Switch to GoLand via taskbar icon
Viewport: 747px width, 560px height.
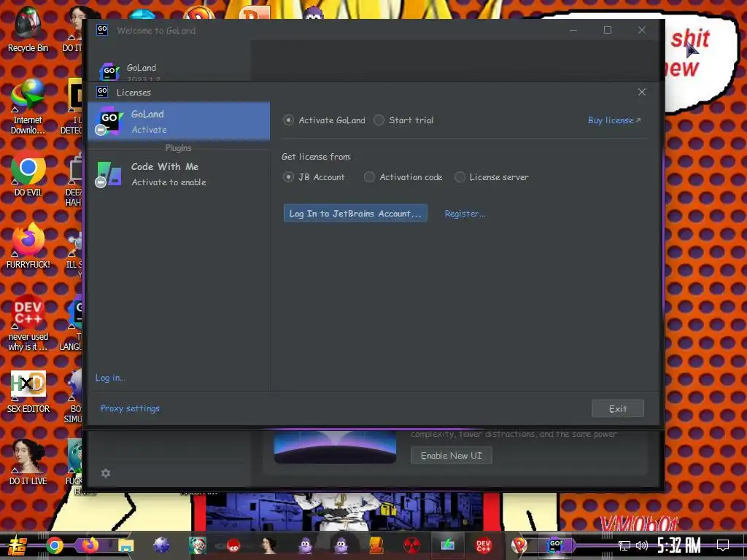coord(555,545)
